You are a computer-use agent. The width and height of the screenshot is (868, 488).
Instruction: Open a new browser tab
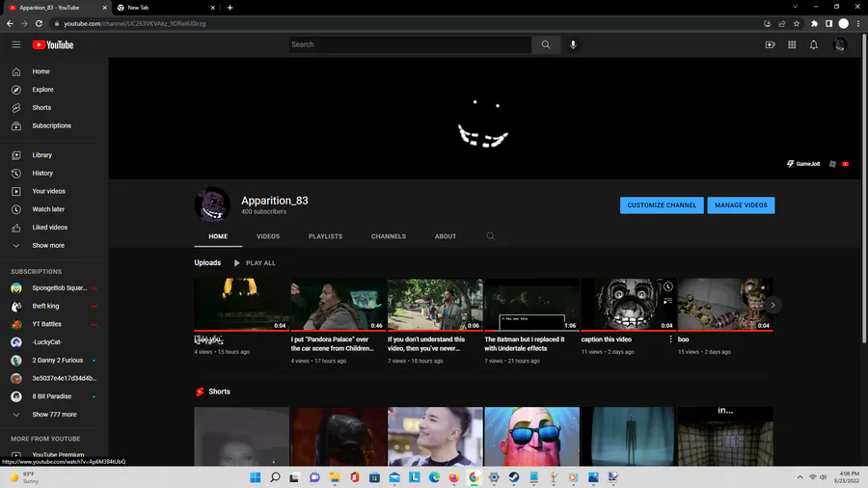pyautogui.click(x=230, y=8)
